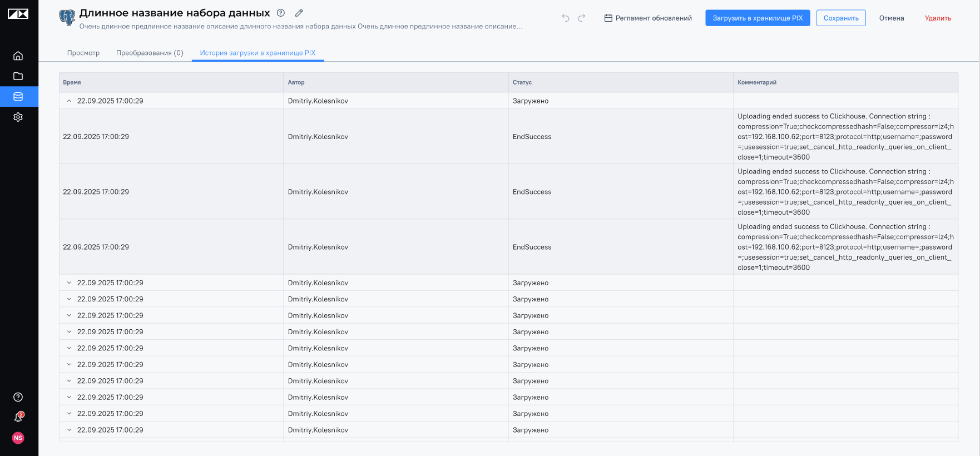Undo the last change
This screenshot has width=980, height=456.
tap(566, 18)
